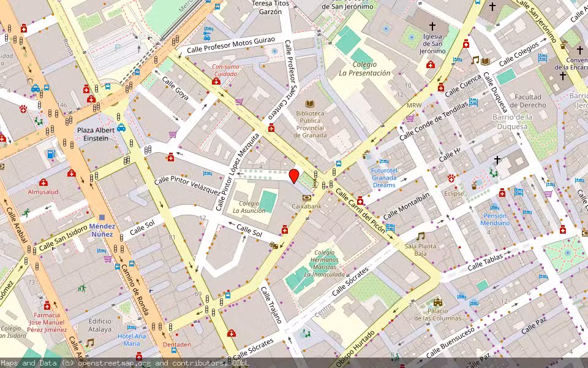Click the Calle Colegios street label

click(519, 53)
